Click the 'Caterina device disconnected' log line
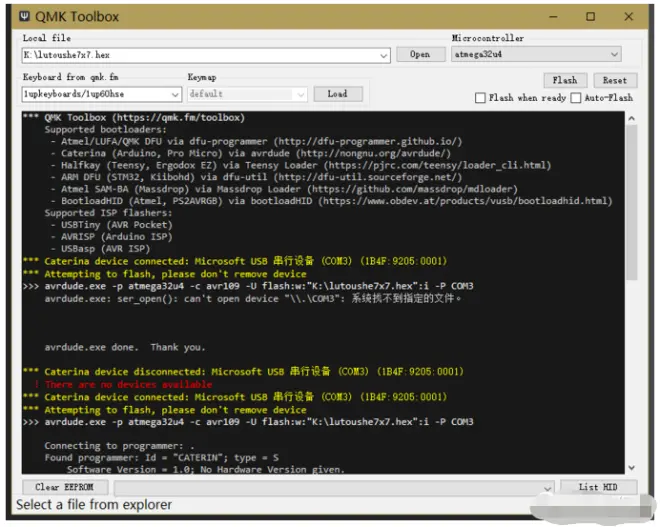This screenshot has height=527, width=660. [x=244, y=372]
